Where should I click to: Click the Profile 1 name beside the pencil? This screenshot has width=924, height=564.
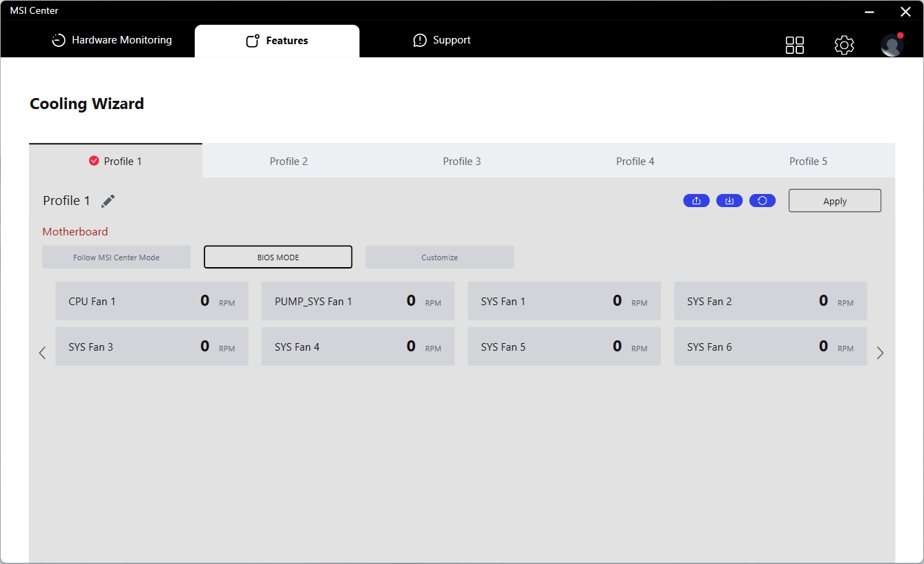[x=66, y=201]
